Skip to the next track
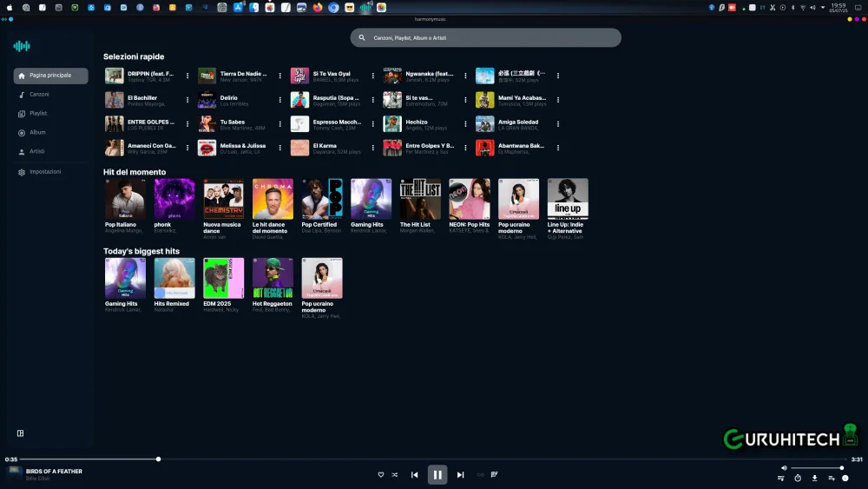Screen dimensions: 868x489 [x=460, y=474]
